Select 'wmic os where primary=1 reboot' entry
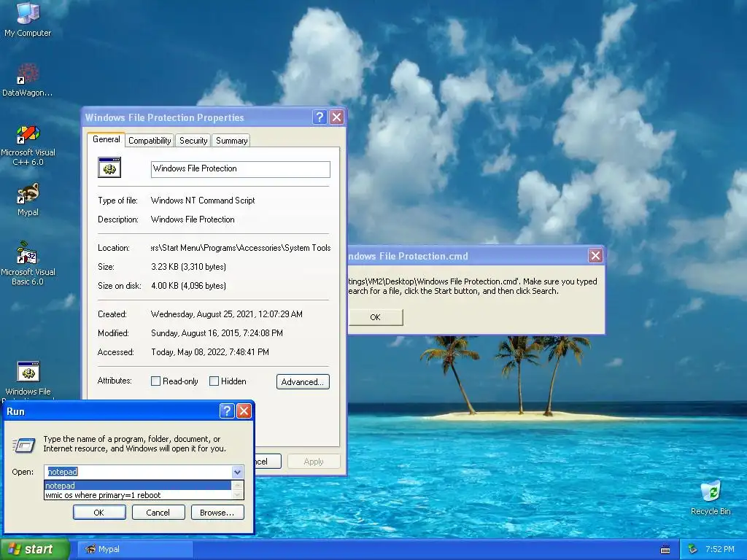 pos(138,495)
